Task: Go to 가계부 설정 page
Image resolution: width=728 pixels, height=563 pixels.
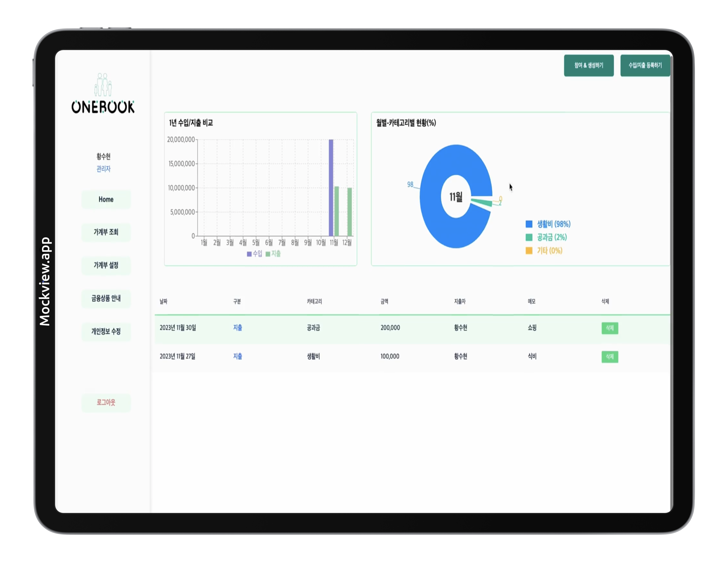Action: 106,265
